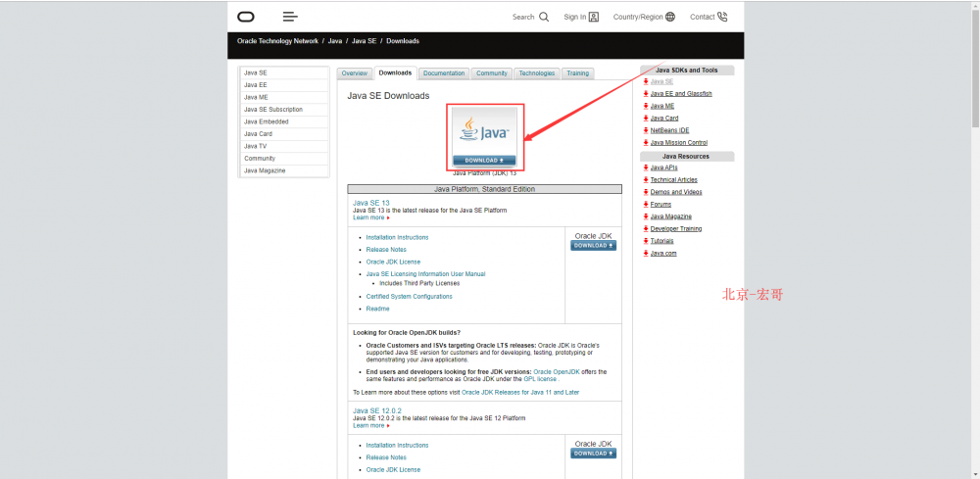
Task: Open Oracle JDK License under Java SE 13
Action: tap(393, 263)
